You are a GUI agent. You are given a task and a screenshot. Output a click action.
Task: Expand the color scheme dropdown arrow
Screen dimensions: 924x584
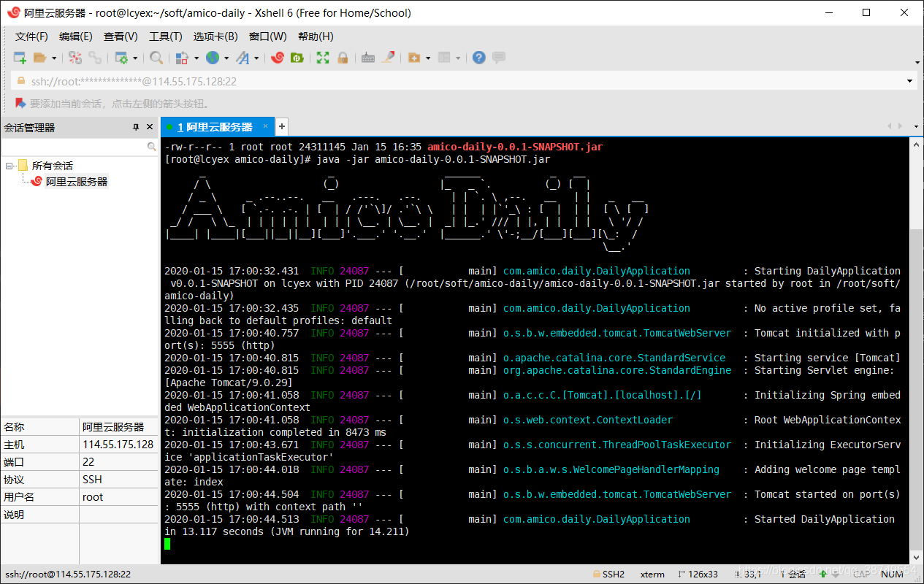coord(197,58)
